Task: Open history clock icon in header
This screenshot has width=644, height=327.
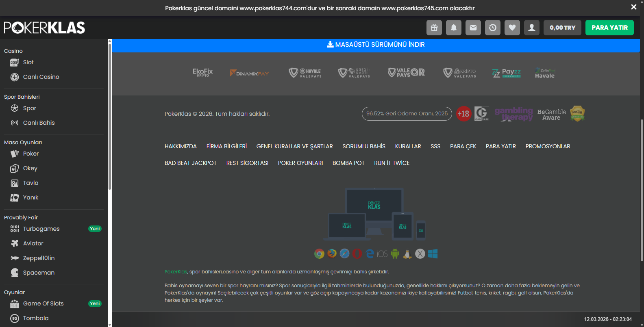Action: click(493, 28)
